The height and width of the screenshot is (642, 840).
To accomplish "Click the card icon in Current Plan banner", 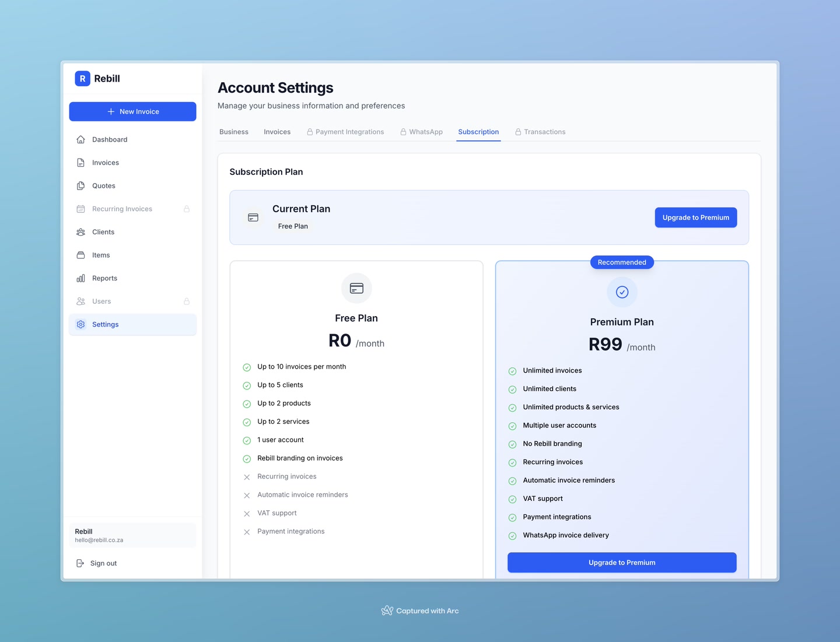I will (x=253, y=217).
